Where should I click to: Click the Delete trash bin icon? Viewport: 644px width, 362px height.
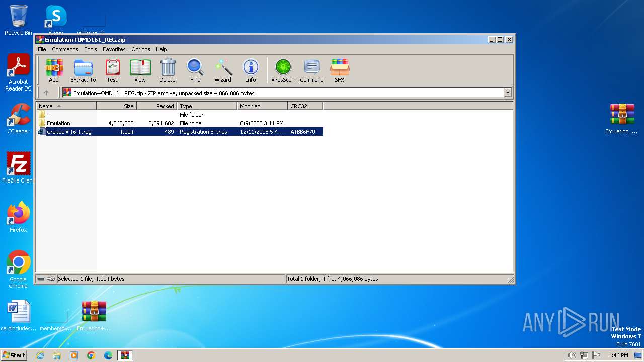pyautogui.click(x=168, y=70)
